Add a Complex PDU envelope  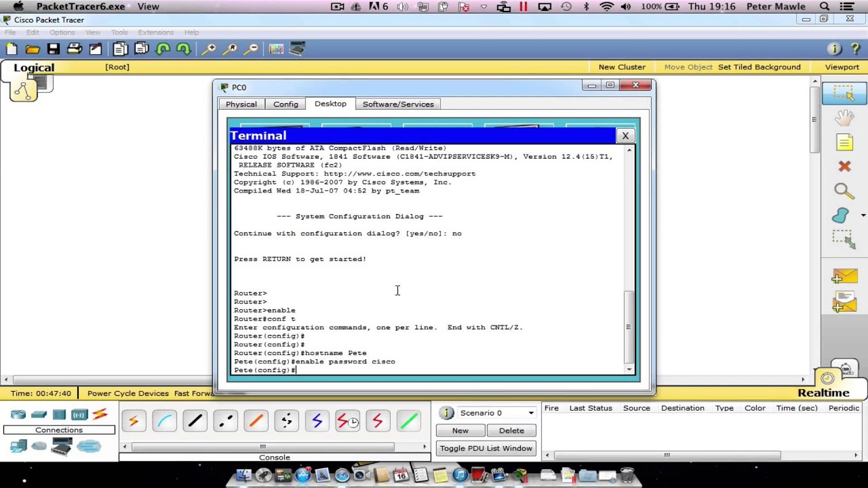click(x=844, y=303)
